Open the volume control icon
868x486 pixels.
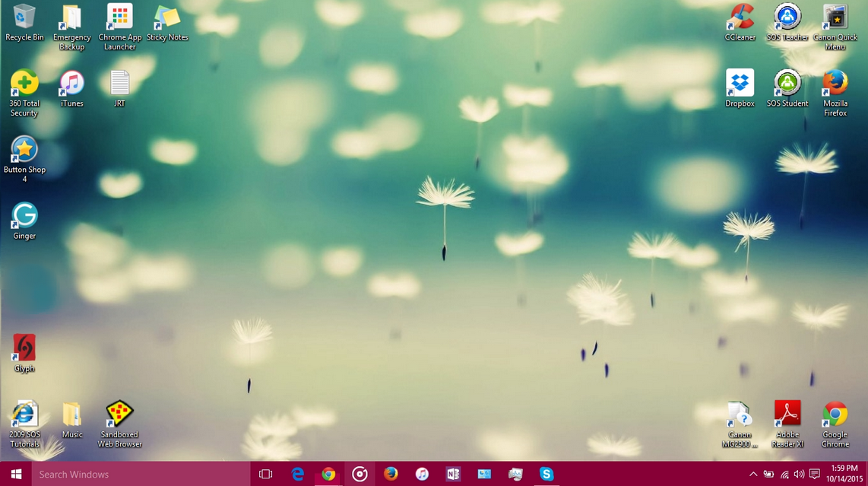[x=799, y=475]
